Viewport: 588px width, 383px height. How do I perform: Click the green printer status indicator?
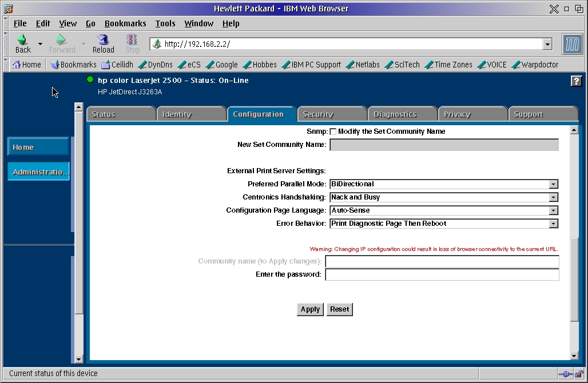point(90,79)
